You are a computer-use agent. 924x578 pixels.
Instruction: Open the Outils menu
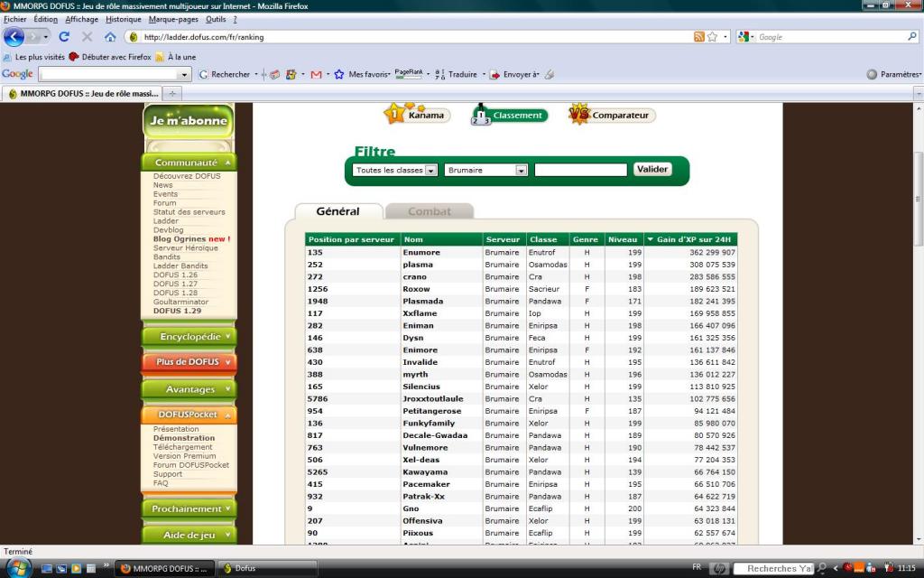[216, 20]
